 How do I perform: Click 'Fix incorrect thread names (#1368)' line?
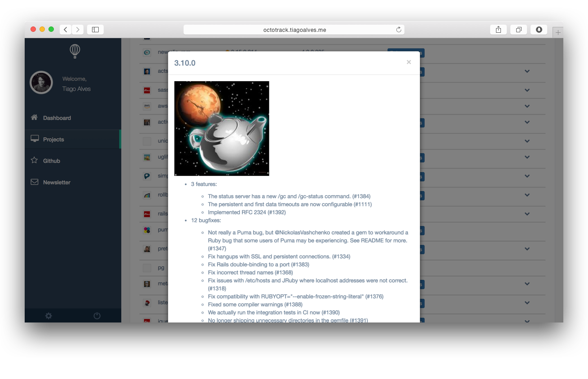tap(250, 273)
